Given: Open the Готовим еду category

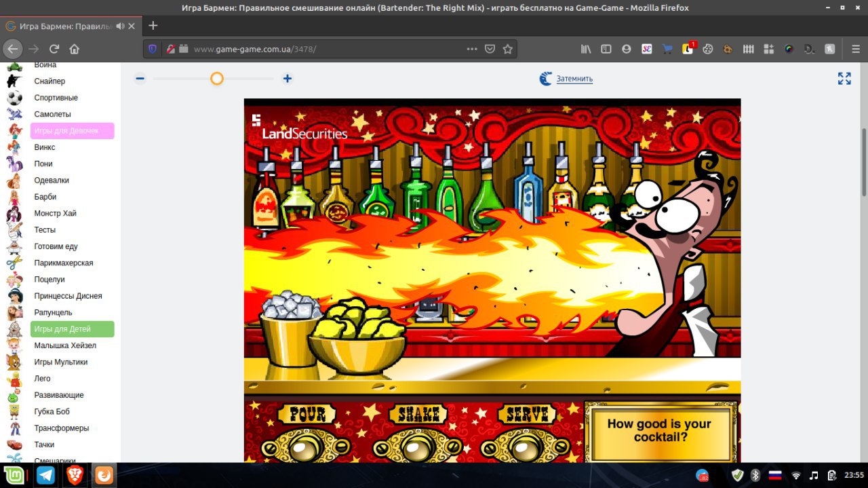Looking at the screenshot, I should coord(56,246).
